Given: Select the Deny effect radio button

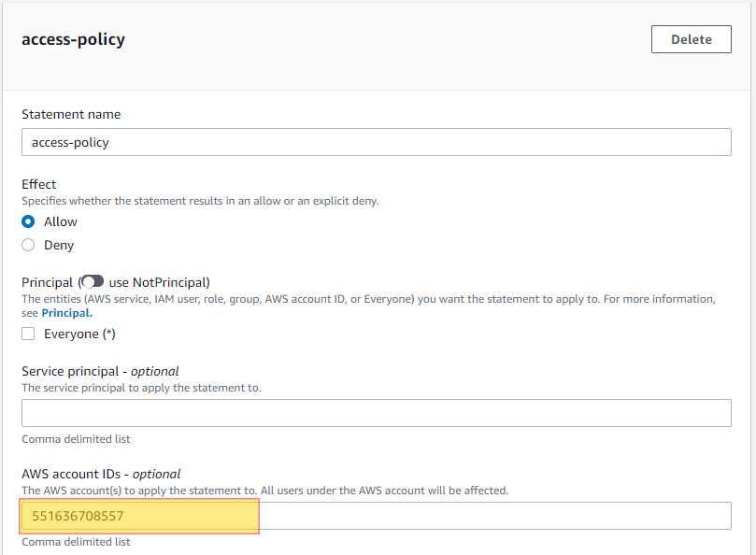Looking at the screenshot, I should tap(28, 245).
